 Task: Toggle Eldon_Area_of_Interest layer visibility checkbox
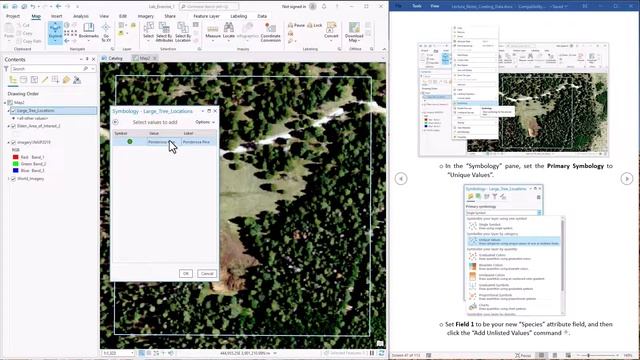click(x=13, y=126)
